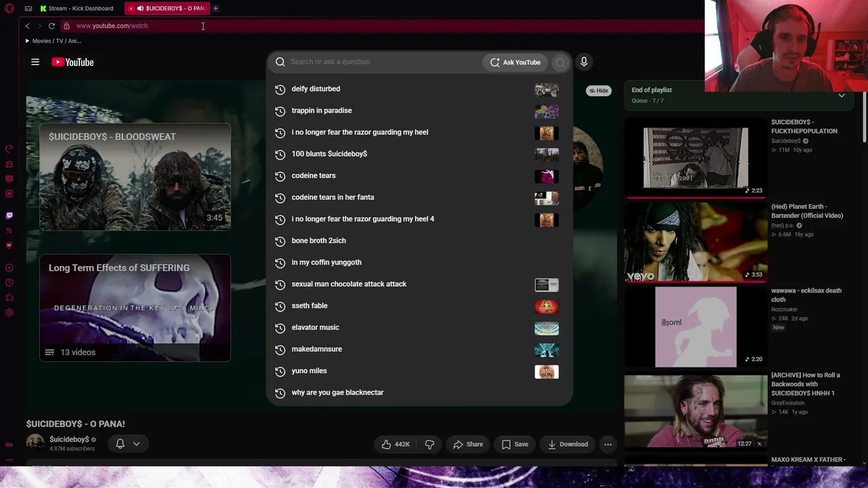This screenshot has width=868, height=488.
Task: Reload the page with the refresh icon
Action: coord(52,26)
